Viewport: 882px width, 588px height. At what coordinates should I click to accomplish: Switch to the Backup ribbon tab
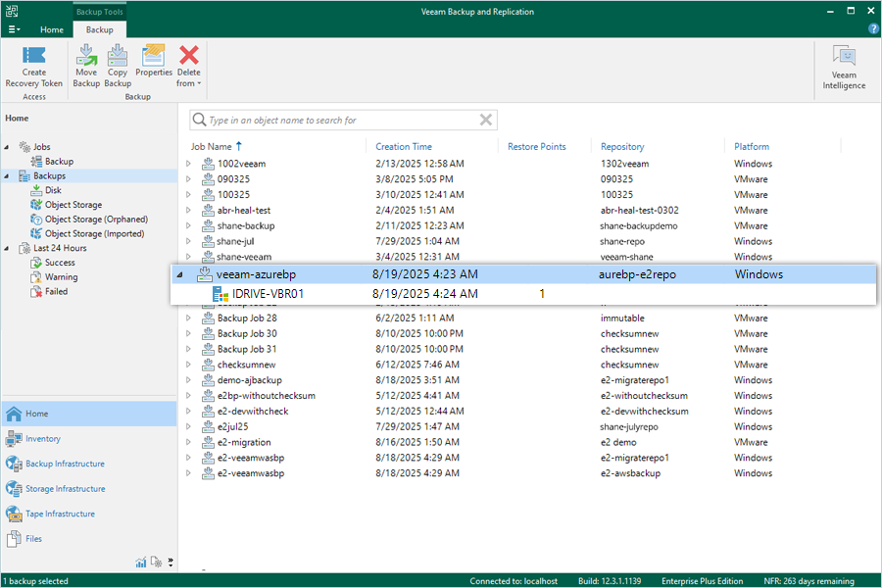click(100, 29)
